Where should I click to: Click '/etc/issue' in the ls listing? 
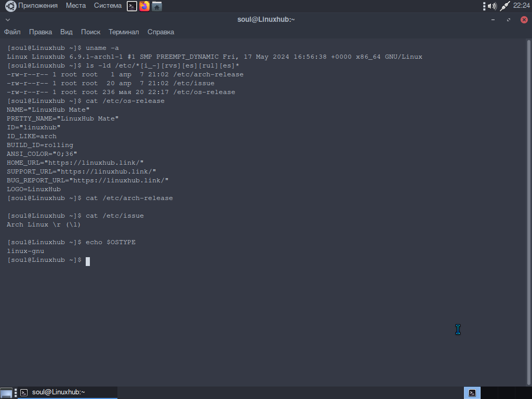point(194,83)
